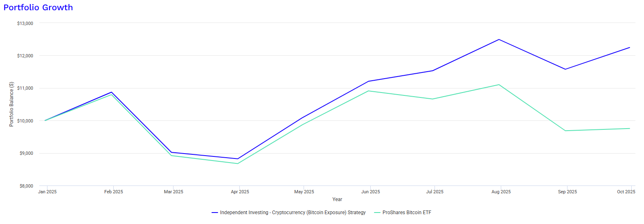The image size is (644, 224).
Task: Toggle the ProShares Bitcoin ETF legend label
Action: tap(406, 213)
